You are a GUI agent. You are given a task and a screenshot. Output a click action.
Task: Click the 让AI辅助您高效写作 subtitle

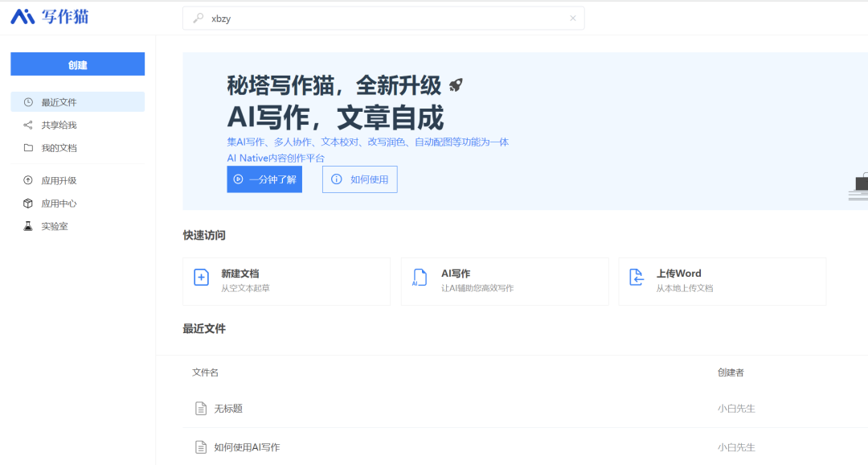[x=477, y=288]
